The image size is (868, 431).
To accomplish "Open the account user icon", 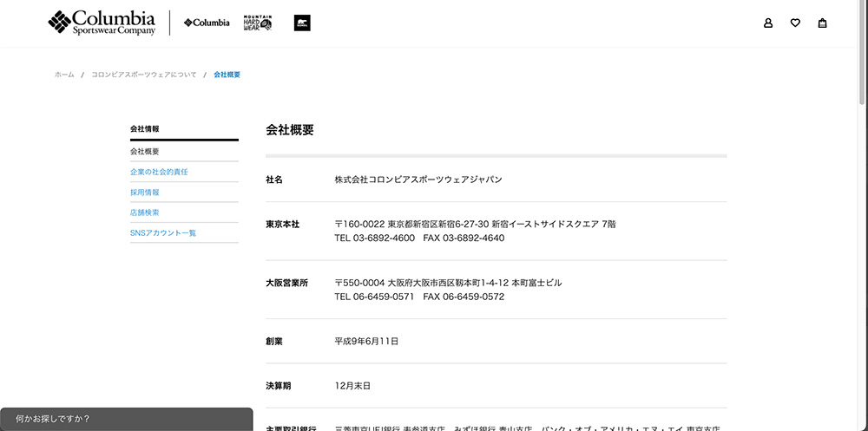I will click(768, 23).
